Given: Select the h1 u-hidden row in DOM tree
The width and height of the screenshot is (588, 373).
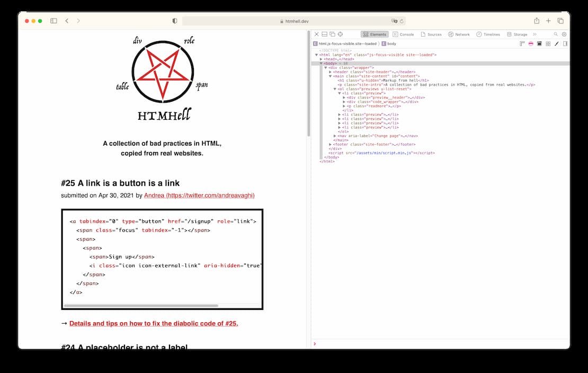Looking at the screenshot, I should (383, 81).
